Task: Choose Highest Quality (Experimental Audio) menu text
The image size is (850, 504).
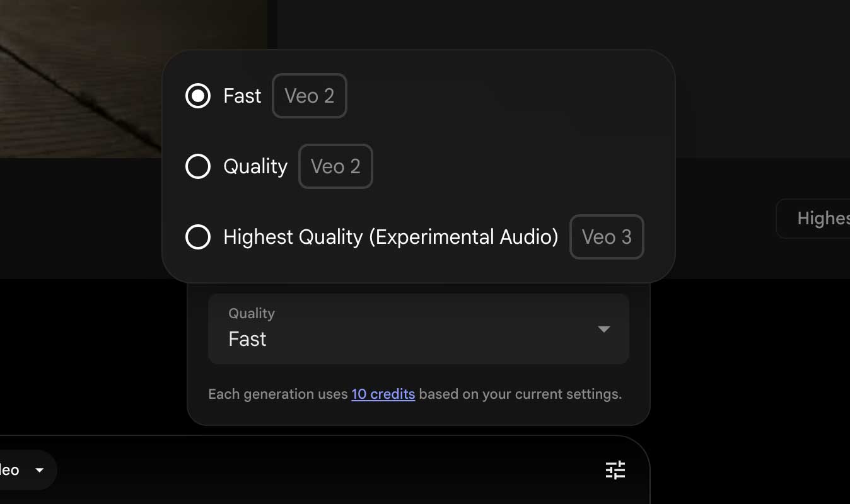Action: pyautogui.click(x=391, y=237)
